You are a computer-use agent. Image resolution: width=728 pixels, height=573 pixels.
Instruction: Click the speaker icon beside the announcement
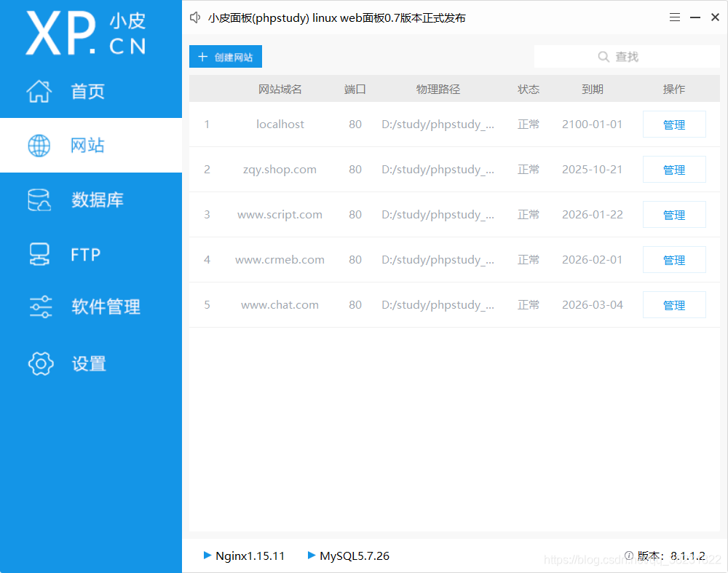click(x=194, y=17)
